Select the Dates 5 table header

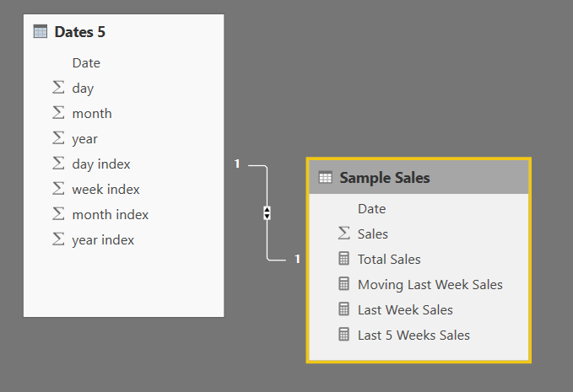click(124, 32)
